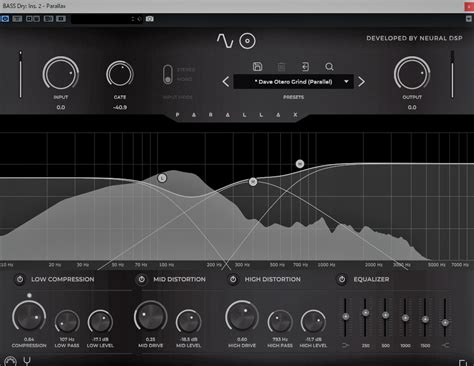Delete preset using the trash icon

281,67
